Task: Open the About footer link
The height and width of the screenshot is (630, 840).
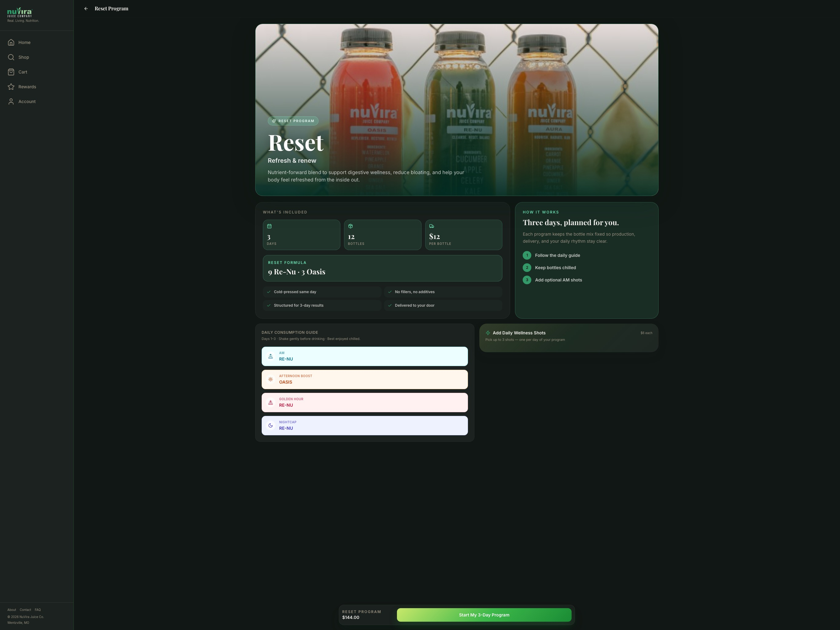Action: tap(12, 610)
